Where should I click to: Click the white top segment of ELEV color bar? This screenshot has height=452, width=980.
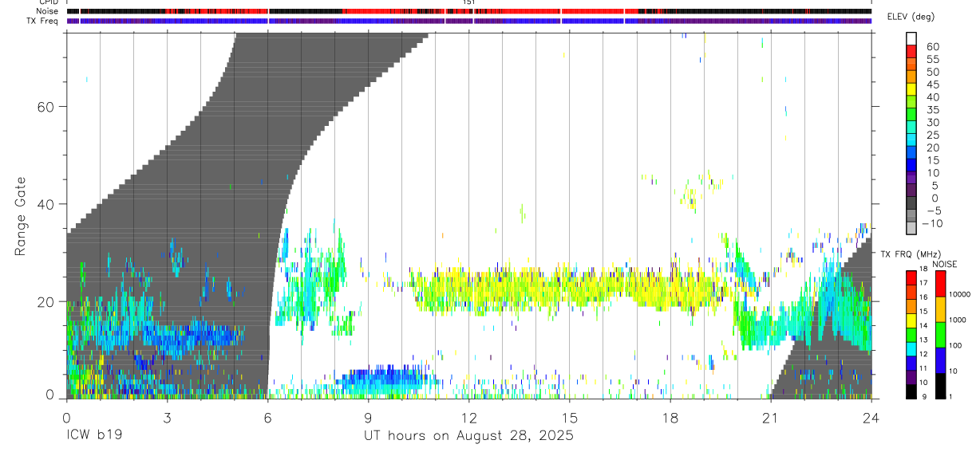[x=911, y=38]
